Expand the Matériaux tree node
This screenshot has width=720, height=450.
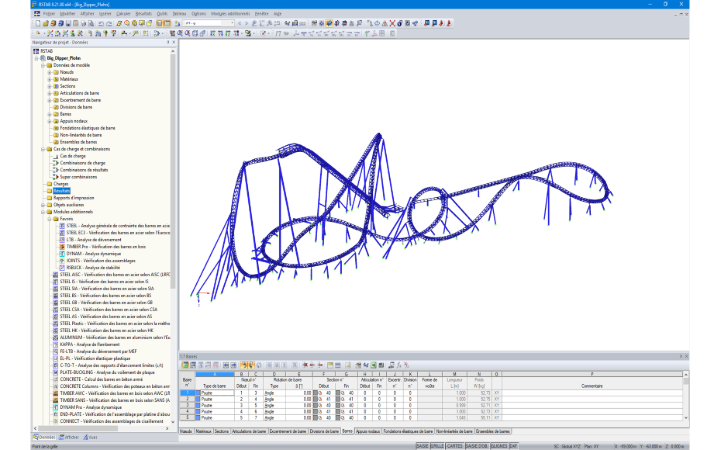coord(50,79)
